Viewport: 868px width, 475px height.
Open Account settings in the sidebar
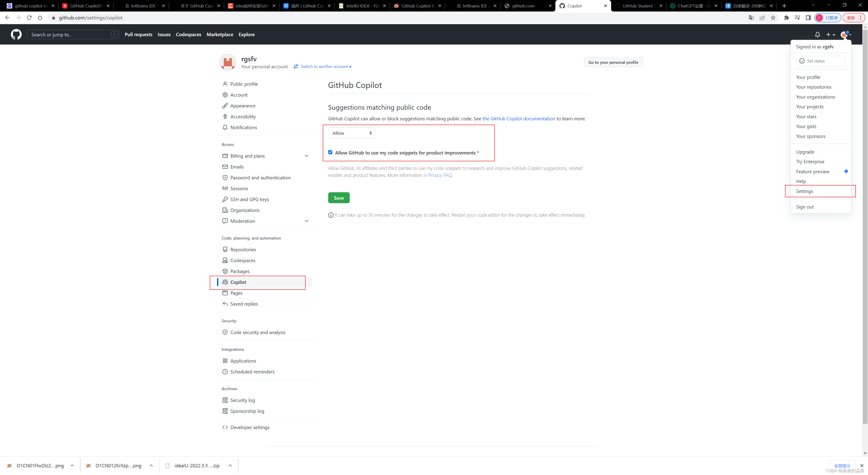239,95
